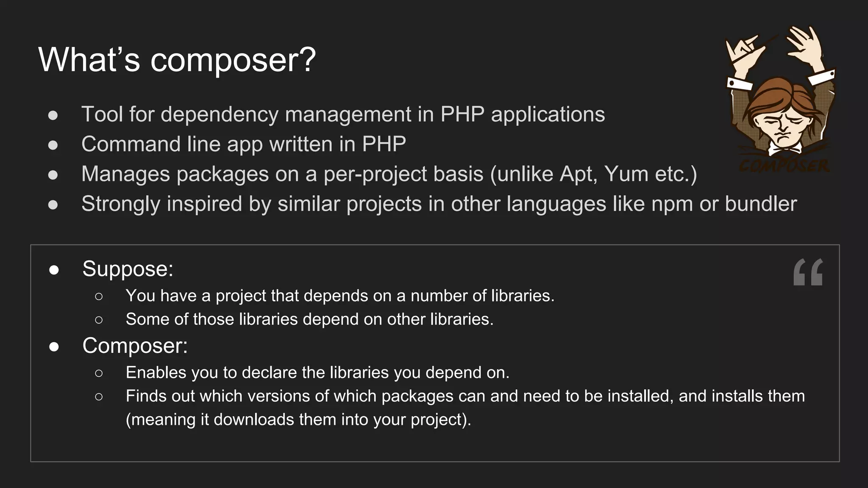Click 'Some of those libraries depend' line
Screen dimensions: 868x488
(310, 319)
